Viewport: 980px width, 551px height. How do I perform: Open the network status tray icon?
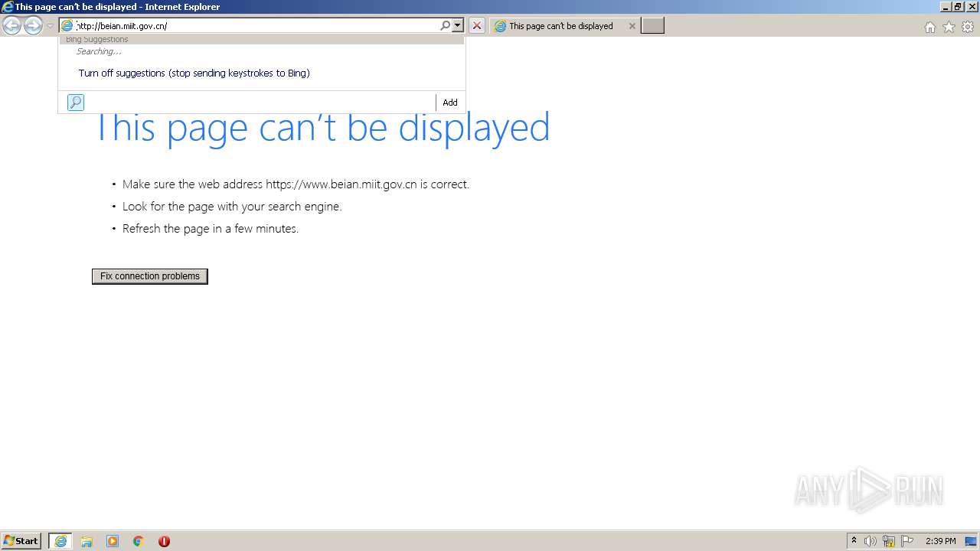point(889,541)
